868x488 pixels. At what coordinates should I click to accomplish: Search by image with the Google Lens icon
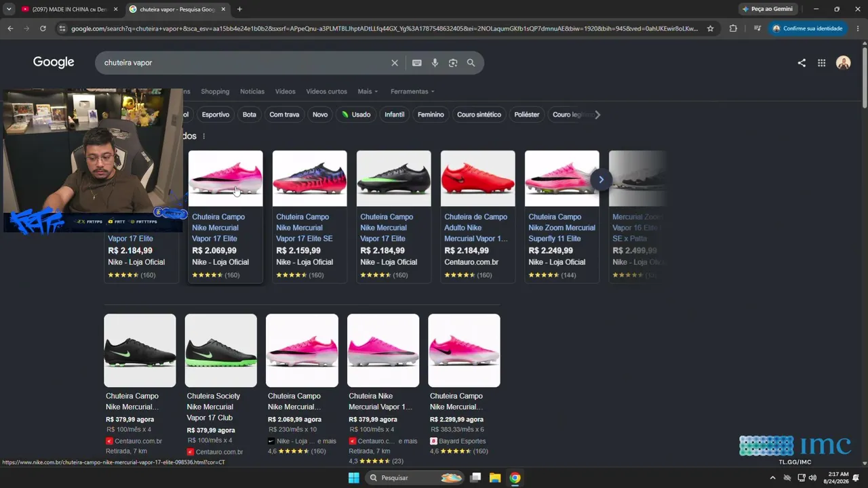[453, 63]
